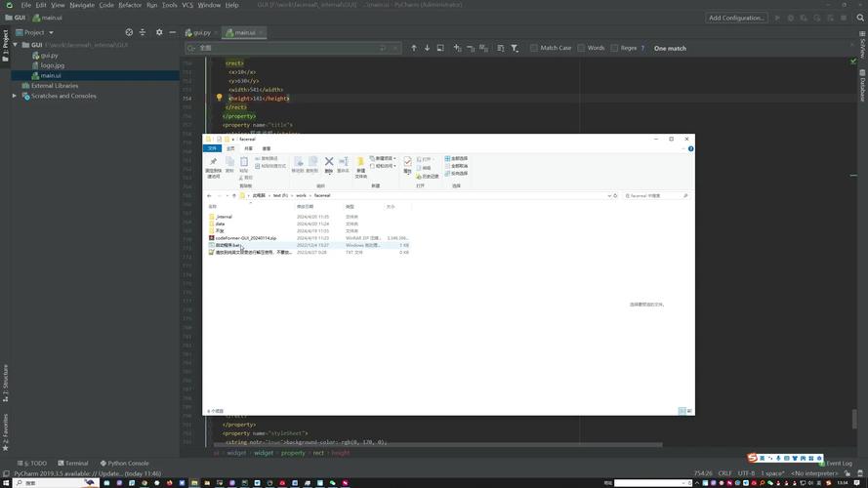Click Move To icon in Explorer ribbon
Image resolution: width=868 pixels, height=488 pixels.
[298, 164]
